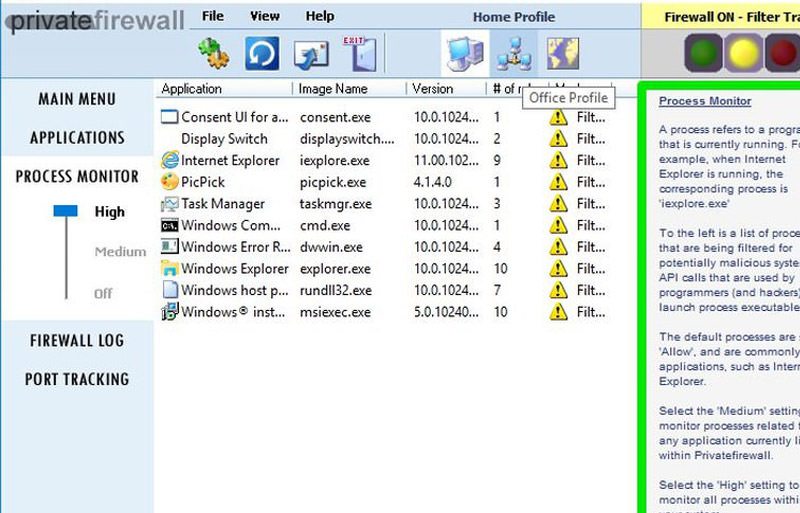Open the View menu
Viewport: 800px width, 513px height.
coord(265,16)
